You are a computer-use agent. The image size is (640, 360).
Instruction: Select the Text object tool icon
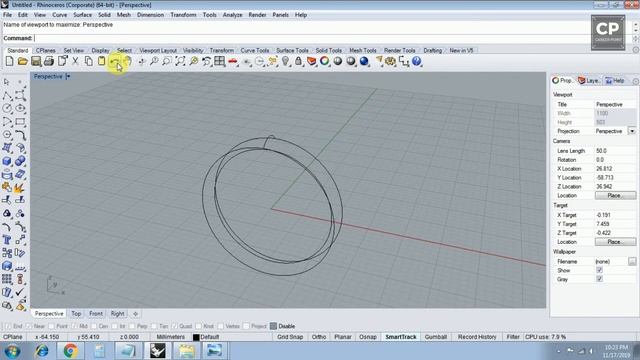[7, 240]
